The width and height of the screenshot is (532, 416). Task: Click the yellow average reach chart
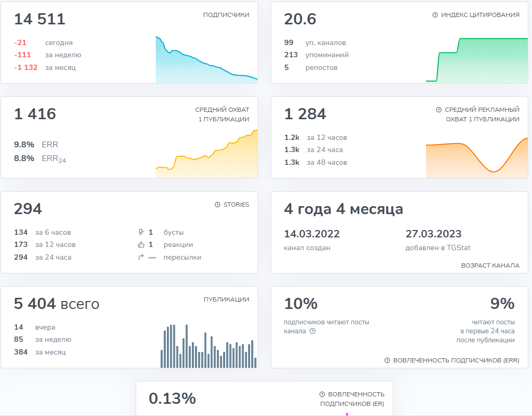coord(207,154)
